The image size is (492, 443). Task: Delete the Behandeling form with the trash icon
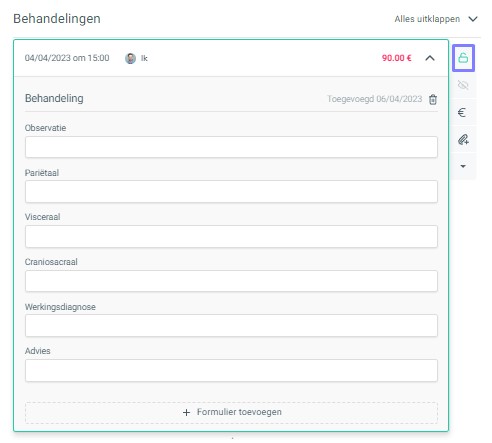(x=433, y=99)
